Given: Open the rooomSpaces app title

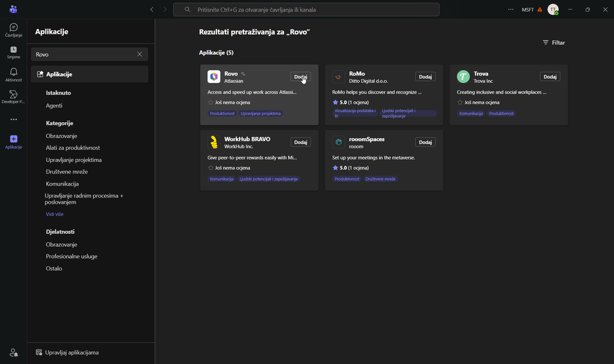Looking at the screenshot, I should (x=366, y=139).
